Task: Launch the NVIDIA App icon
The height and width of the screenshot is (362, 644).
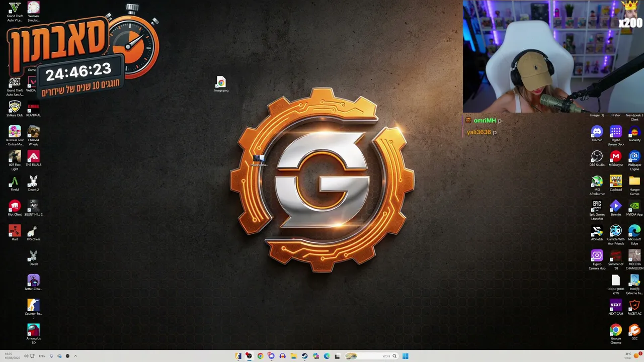Action: coord(634,208)
